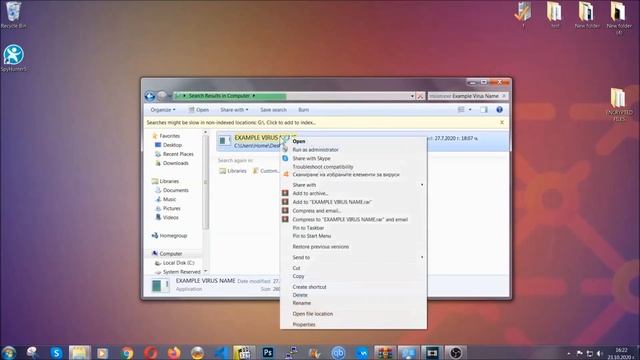Open Recent Places in navigation pane

pos(178,154)
